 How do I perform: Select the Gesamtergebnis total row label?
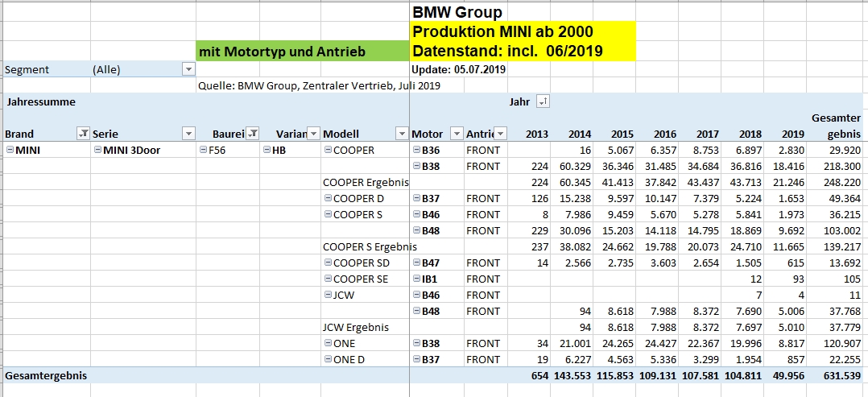point(46,375)
